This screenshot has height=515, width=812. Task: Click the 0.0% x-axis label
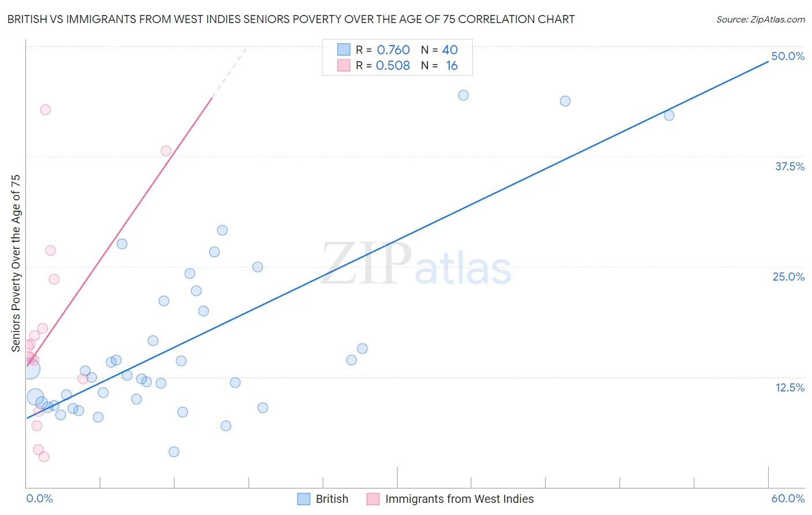point(40,498)
